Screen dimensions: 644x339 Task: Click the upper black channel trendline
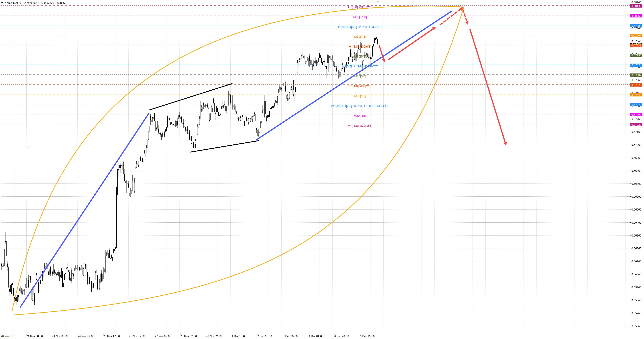point(191,97)
